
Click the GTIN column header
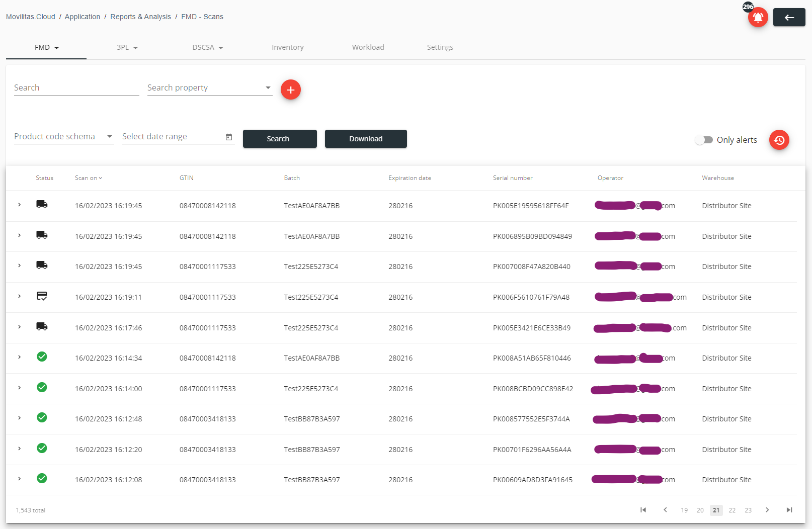pos(187,178)
